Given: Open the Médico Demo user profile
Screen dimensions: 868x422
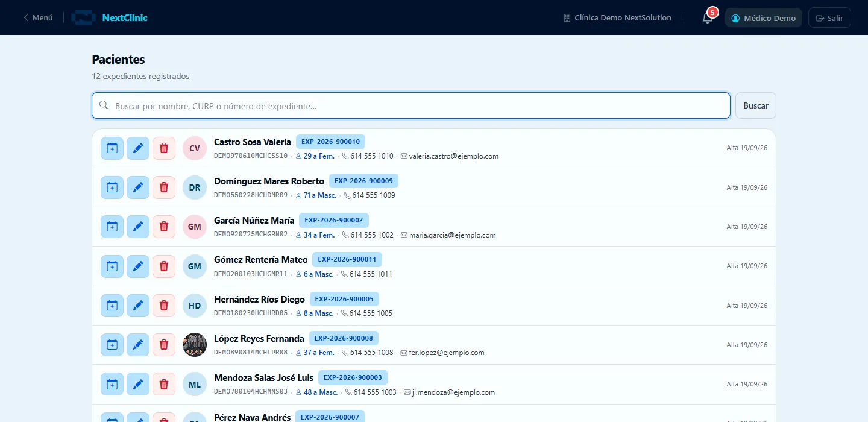Looking at the screenshot, I should coord(764,18).
